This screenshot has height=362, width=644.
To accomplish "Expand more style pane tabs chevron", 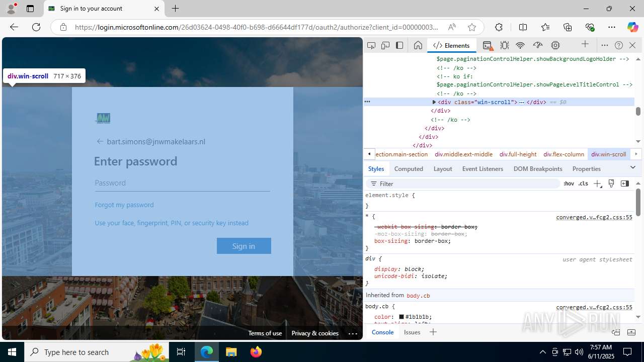I will tap(633, 167).
